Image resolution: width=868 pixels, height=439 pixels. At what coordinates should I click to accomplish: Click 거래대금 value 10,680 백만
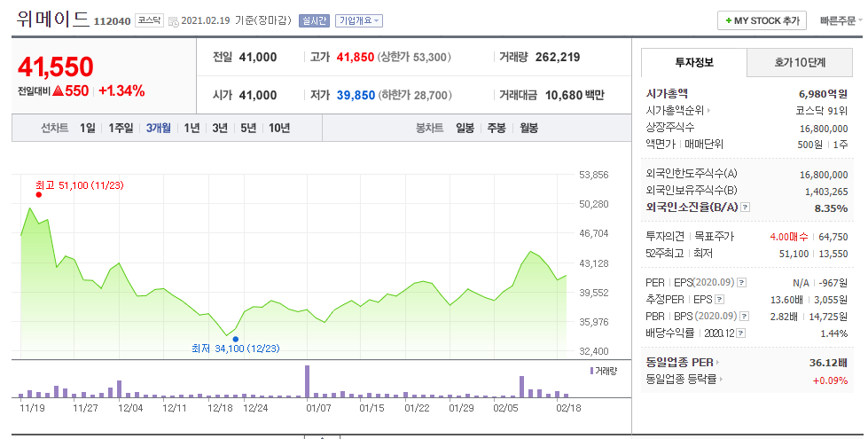coord(575,95)
